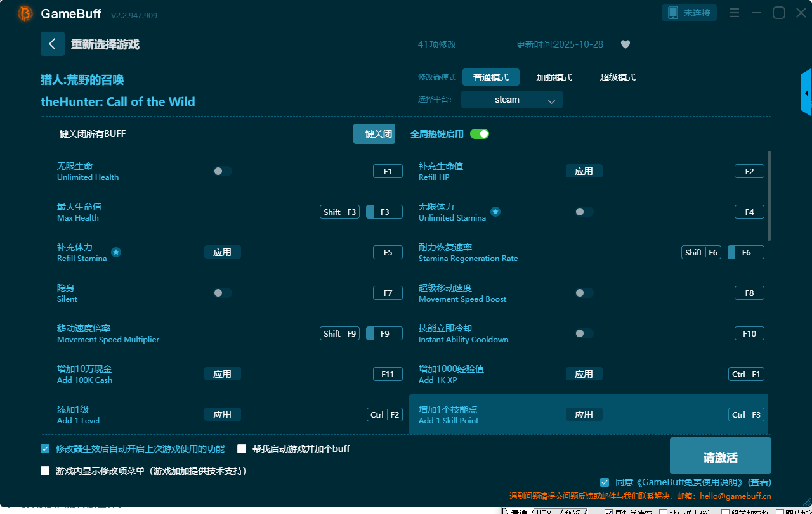The height and width of the screenshot is (514, 812).
Task: Disable the global hotkey toggle
Action: click(479, 134)
